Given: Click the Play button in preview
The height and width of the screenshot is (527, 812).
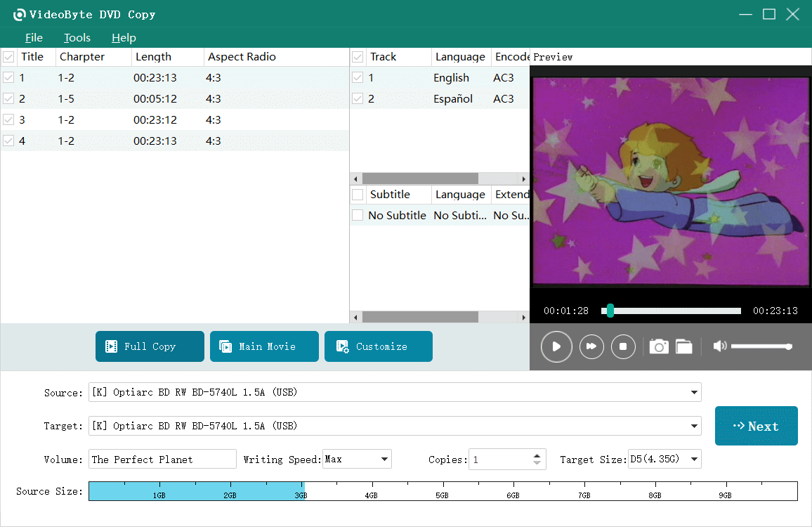Looking at the screenshot, I should pos(556,346).
